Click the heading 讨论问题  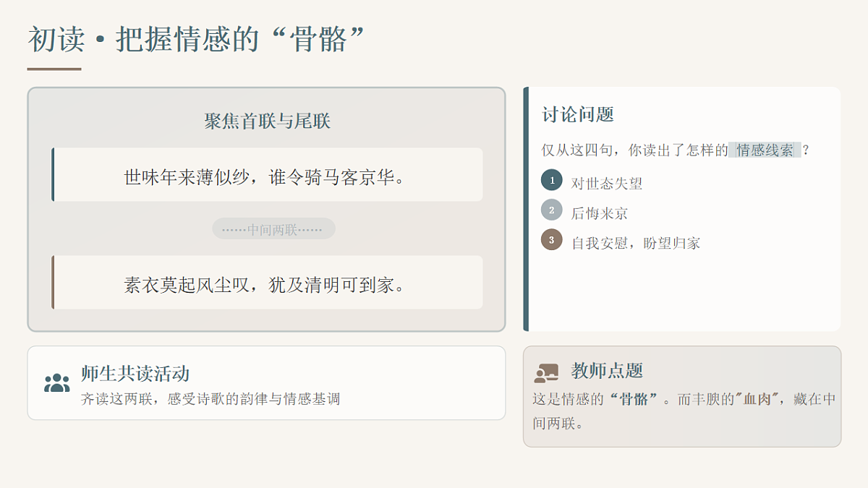[578, 114]
